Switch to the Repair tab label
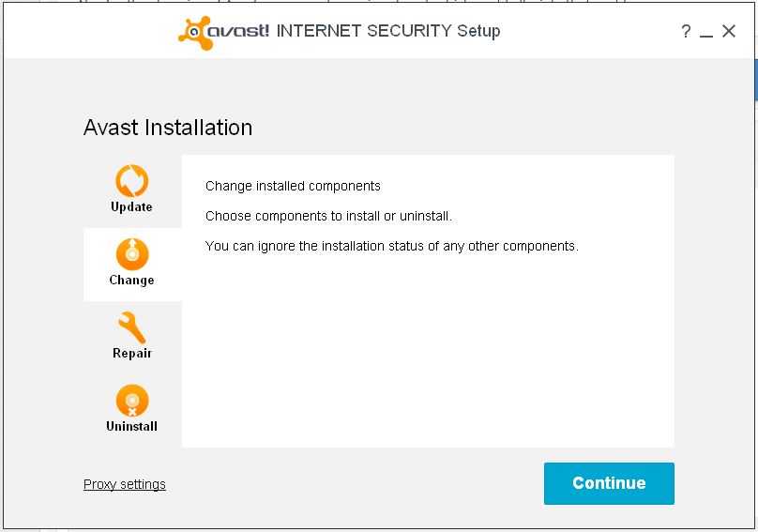The height and width of the screenshot is (532, 758). click(x=132, y=353)
